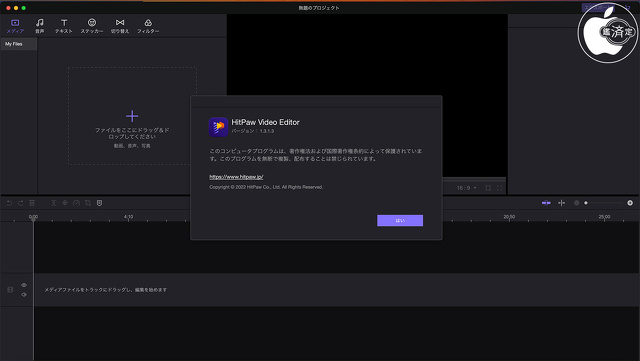Click the はい confirm button

coord(400,221)
